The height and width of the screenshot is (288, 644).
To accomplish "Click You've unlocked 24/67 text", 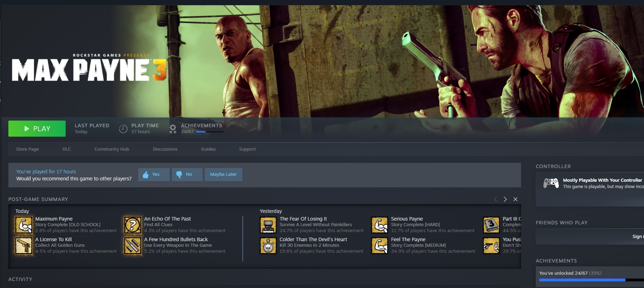I will click(x=563, y=273).
